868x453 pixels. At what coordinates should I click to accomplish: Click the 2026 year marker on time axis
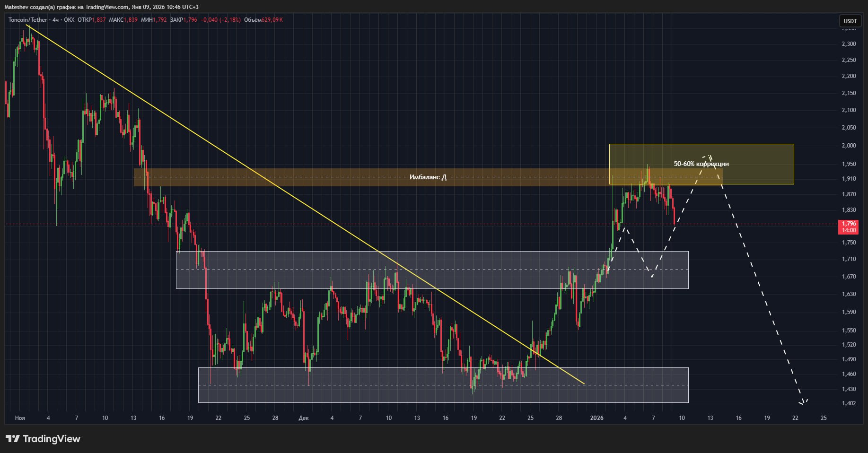(597, 418)
